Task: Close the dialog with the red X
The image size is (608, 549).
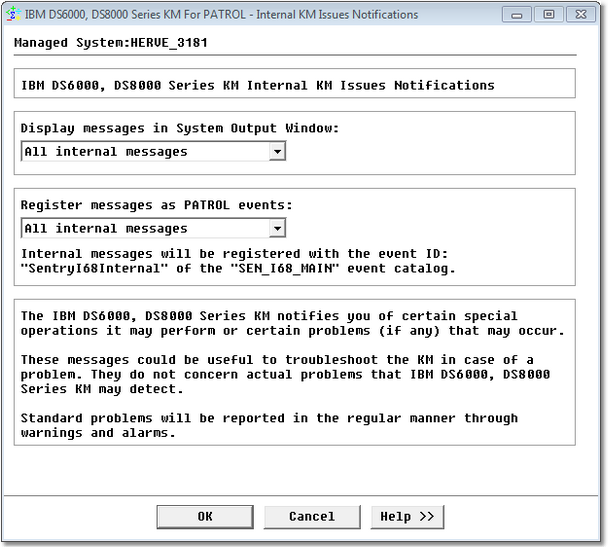Action: click(x=580, y=15)
